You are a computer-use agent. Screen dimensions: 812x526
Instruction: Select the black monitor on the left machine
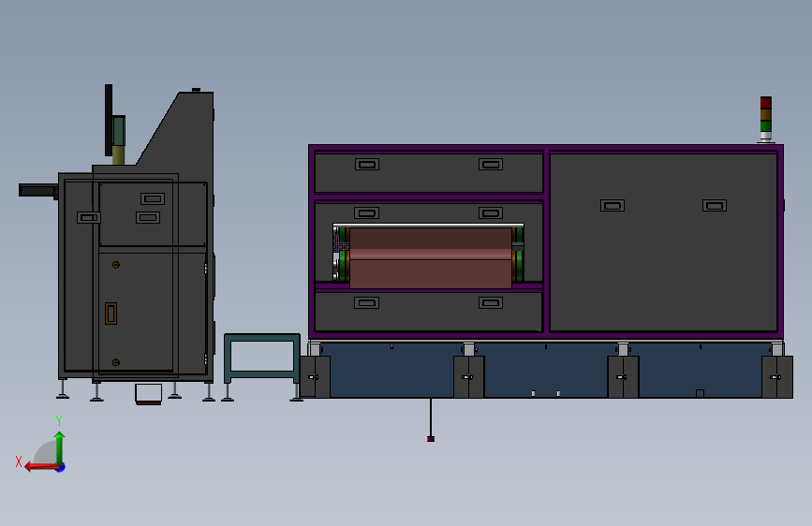(109, 120)
